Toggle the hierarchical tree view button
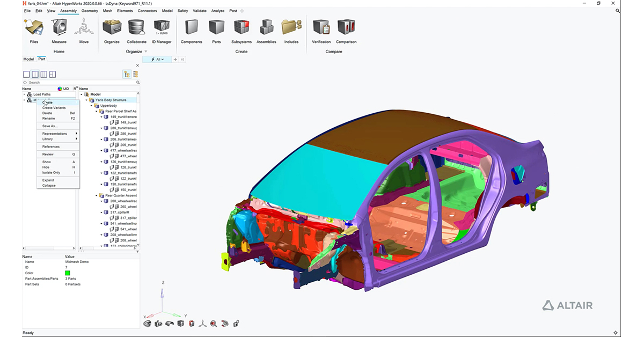The height and width of the screenshot is (337, 644). click(x=127, y=74)
